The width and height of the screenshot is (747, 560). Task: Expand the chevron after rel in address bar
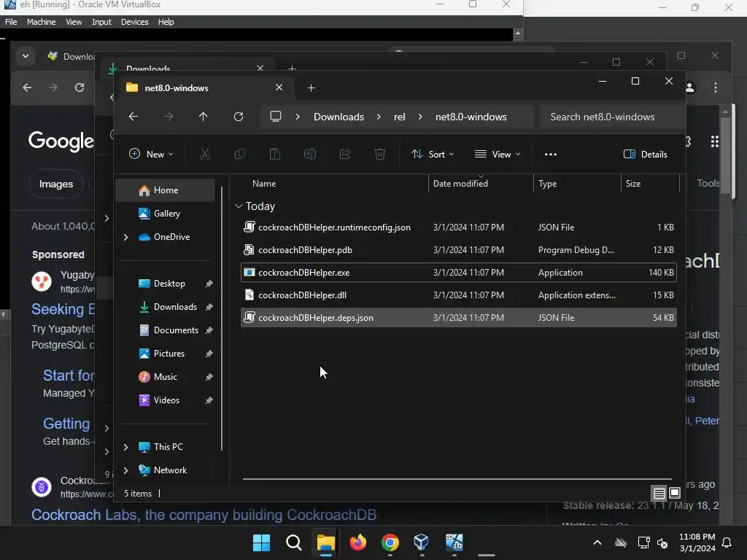pos(420,117)
